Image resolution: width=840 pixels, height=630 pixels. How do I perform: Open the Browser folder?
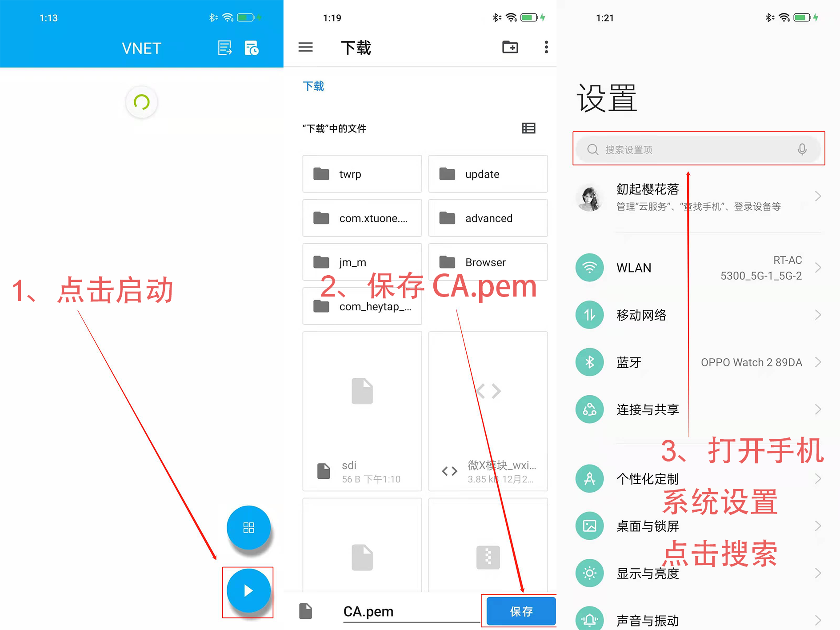pos(488,262)
